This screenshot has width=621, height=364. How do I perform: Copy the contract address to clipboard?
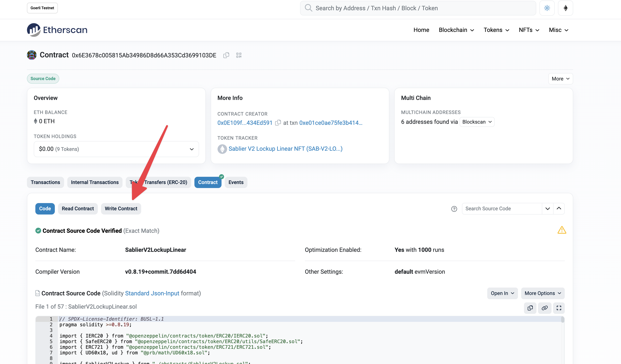click(x=226, y=55)
